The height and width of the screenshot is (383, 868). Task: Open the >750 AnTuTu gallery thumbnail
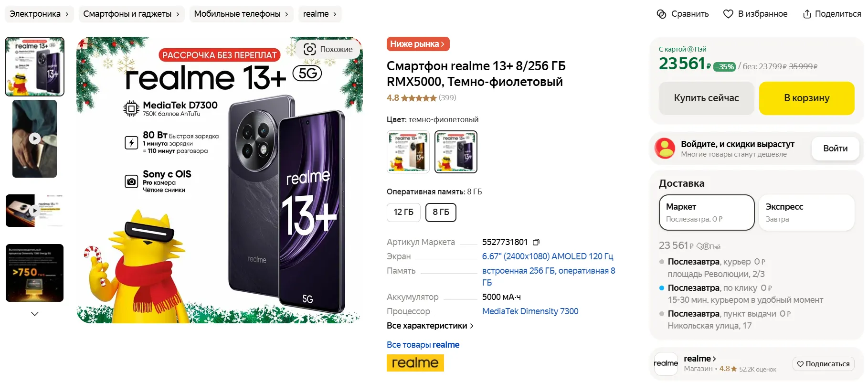click(34, 273)
